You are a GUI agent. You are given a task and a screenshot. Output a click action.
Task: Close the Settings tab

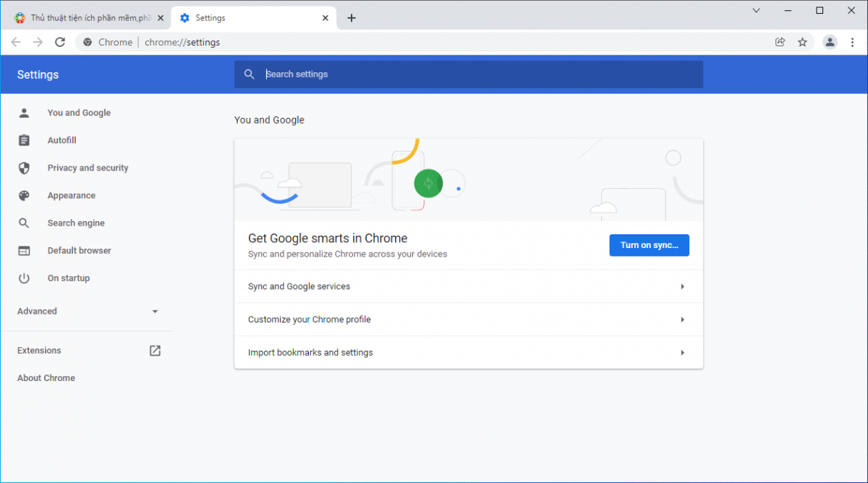click(x=325, y=18)
